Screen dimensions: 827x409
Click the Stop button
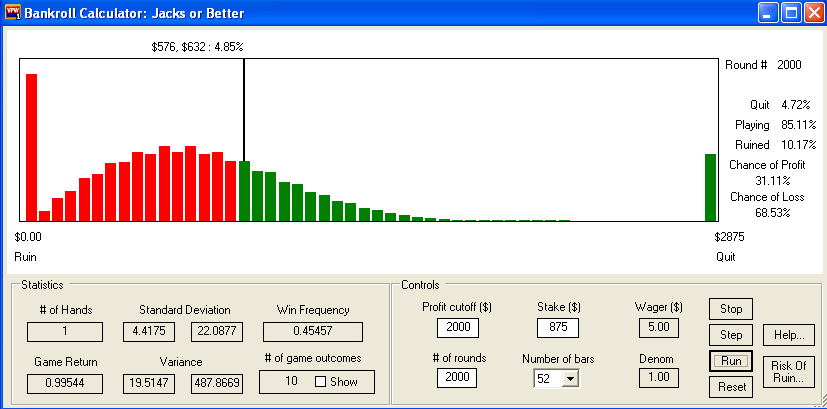(730, 309)
